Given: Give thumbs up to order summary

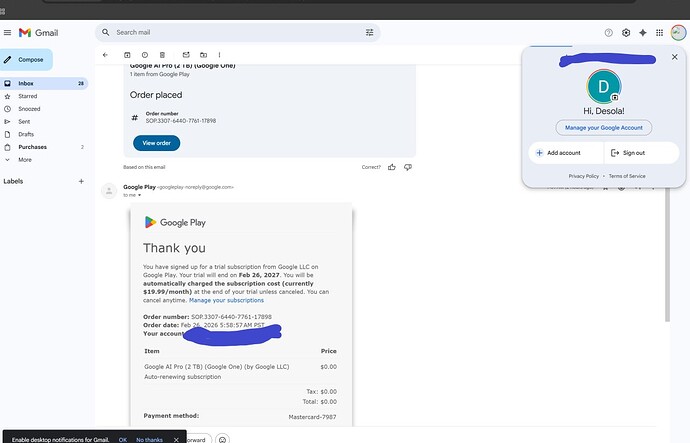Looking at the screenshot, I should coord(392,167).
